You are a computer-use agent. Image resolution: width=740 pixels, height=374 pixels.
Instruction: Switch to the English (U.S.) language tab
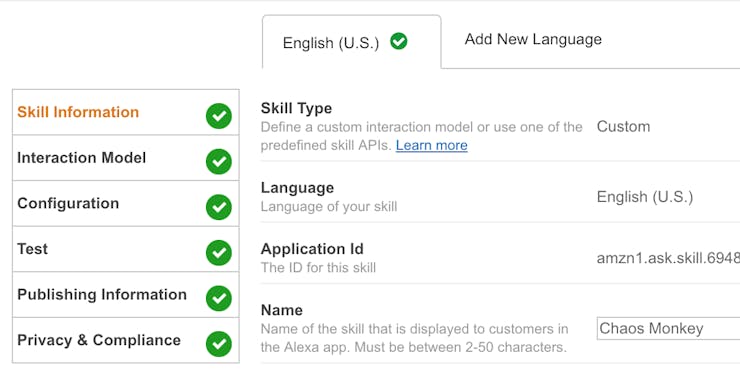(x=352, y=42)
